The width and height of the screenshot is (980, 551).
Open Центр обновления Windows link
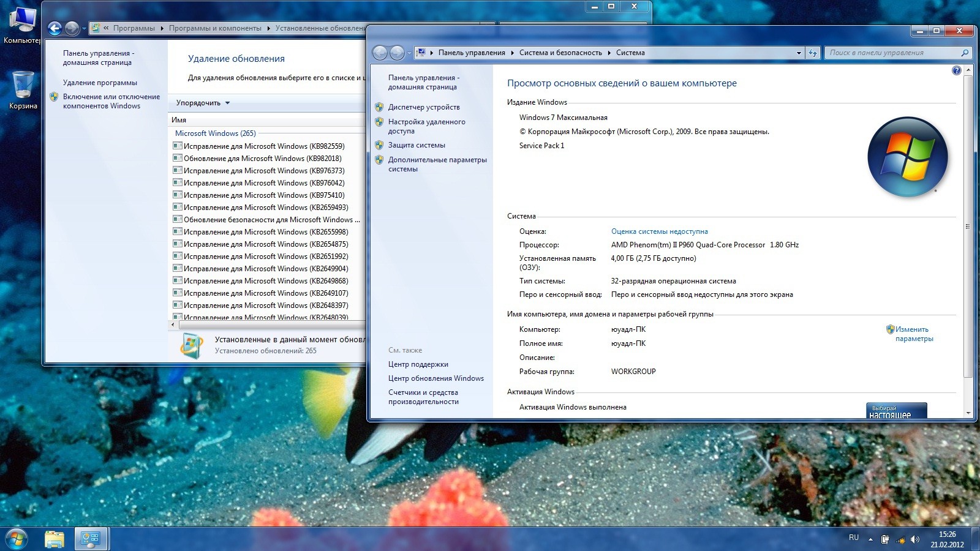tap(436, 378)
